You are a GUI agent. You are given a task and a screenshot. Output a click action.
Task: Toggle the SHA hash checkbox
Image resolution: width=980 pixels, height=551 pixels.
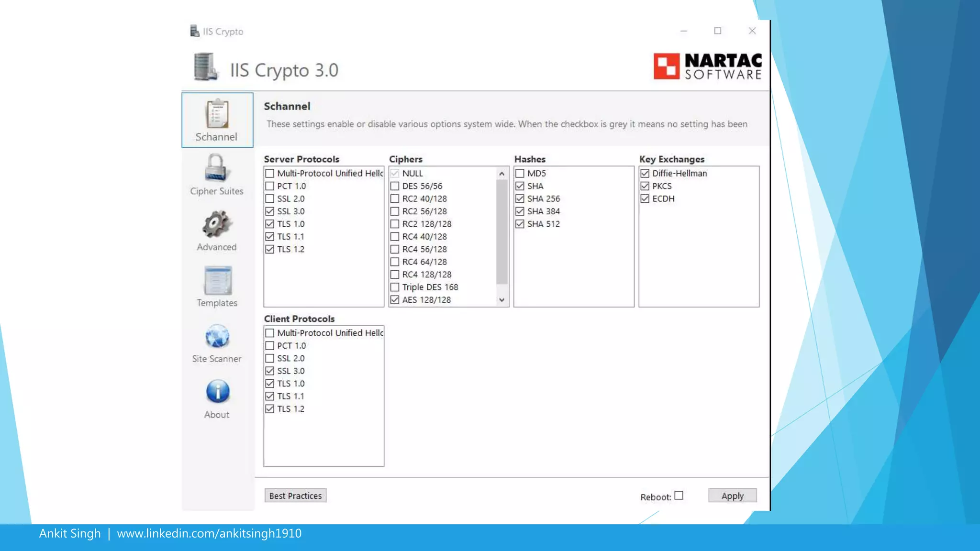(520, 186)
